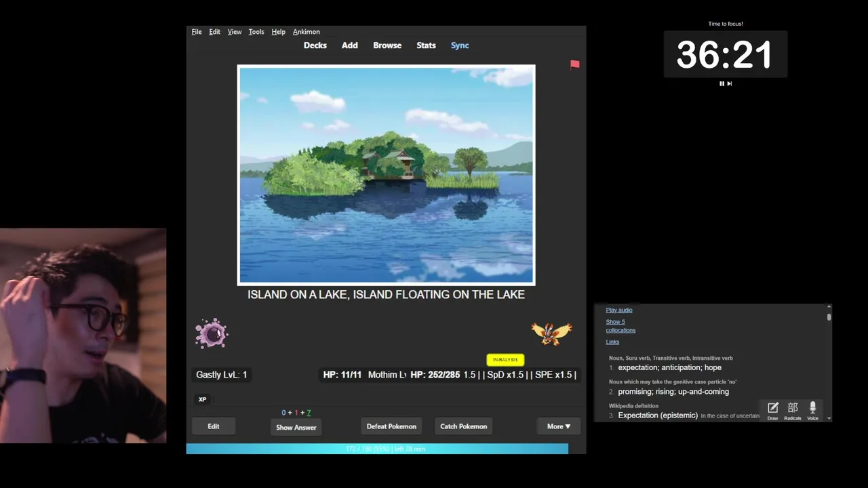868x488 pixels.
Task: Click the Gastly Pokemon sprite
Action: tap(212, 333)
